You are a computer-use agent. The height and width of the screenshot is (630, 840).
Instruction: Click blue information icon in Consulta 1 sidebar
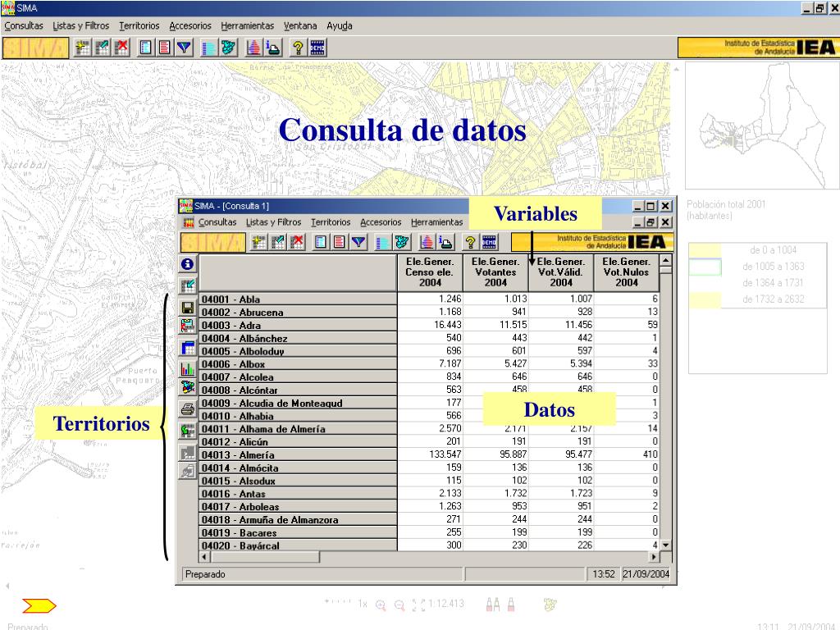[188, 264]
